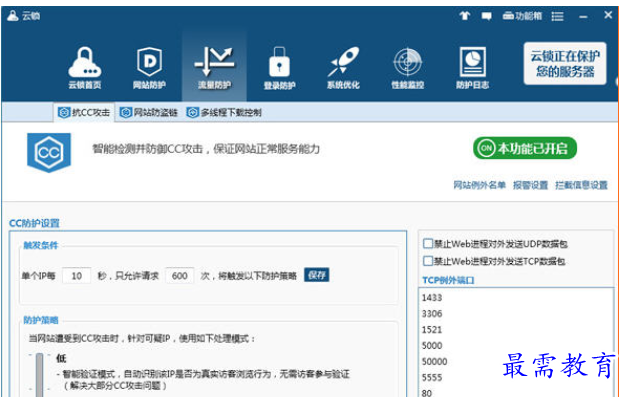Open the 报警设置 link
Screen dimensions: 624x397
[x=530, y=185]
